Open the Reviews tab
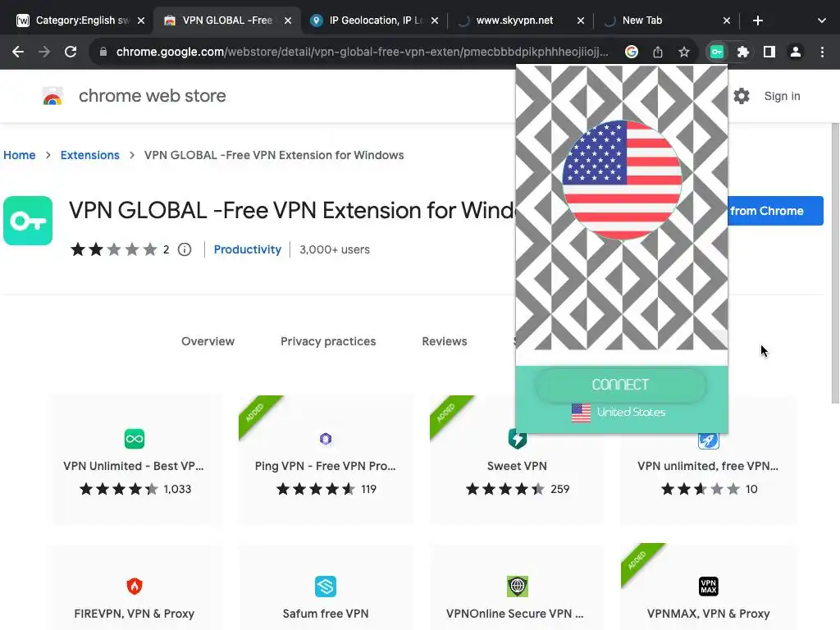 445,341
